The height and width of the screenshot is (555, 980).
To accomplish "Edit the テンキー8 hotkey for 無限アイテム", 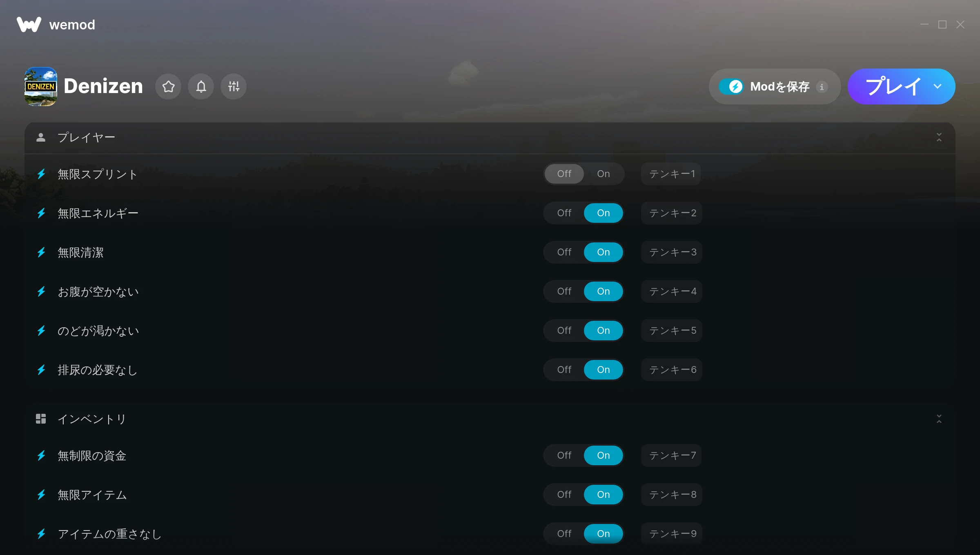I will click(x=672, y=495).
